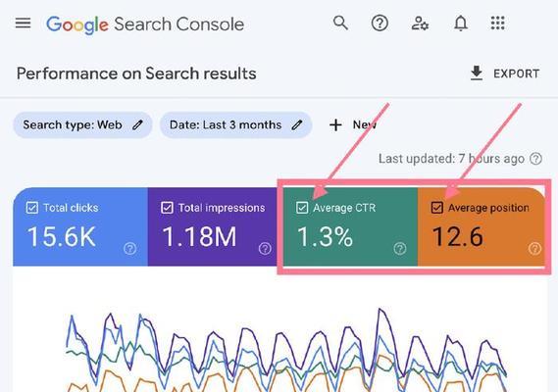Click the 12.6 average position value
Screen dimensions: 558x392
tap(458, 236)
